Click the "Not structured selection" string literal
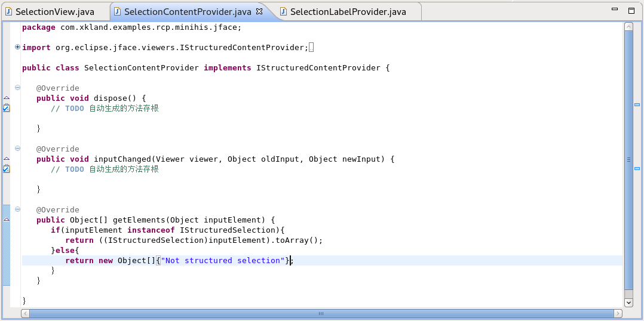Screen dimensions: 644x321 (223, 260)
